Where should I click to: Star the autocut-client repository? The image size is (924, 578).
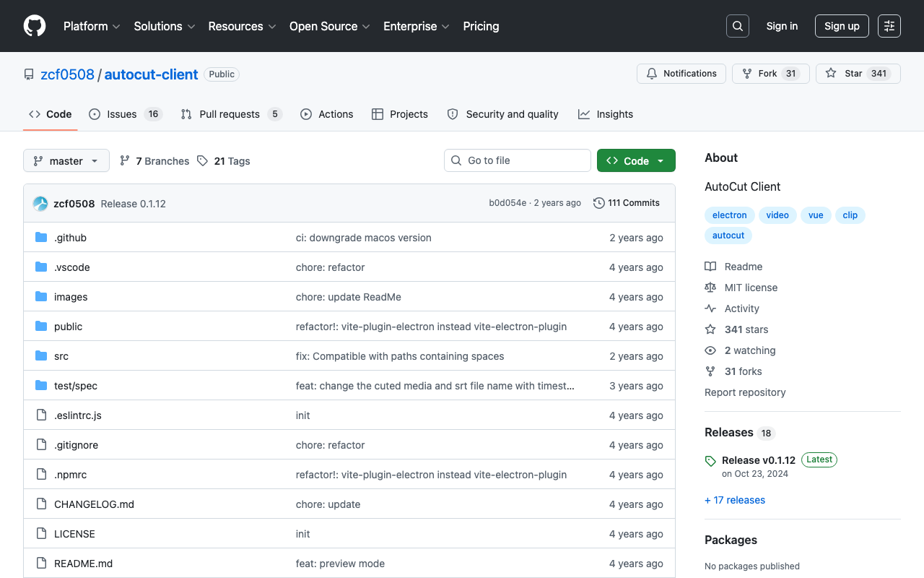(x=858, y=74)
